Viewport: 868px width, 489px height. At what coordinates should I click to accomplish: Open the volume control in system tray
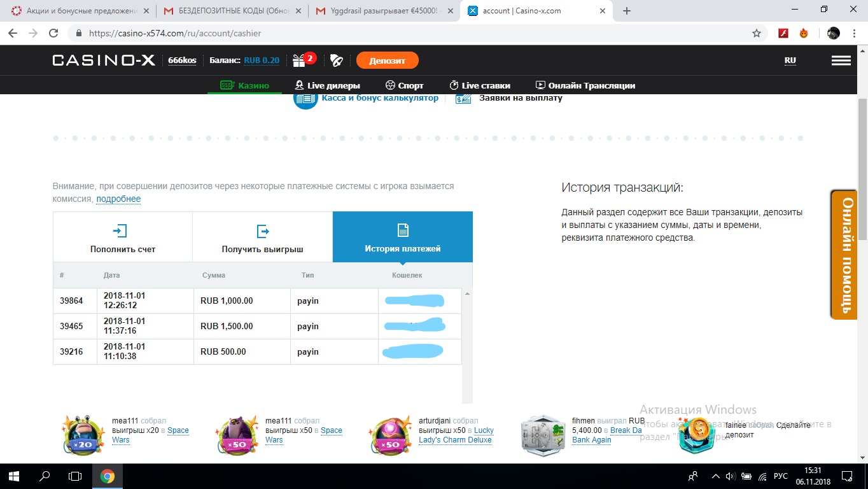pyautogui.click(x=730, y=476)
